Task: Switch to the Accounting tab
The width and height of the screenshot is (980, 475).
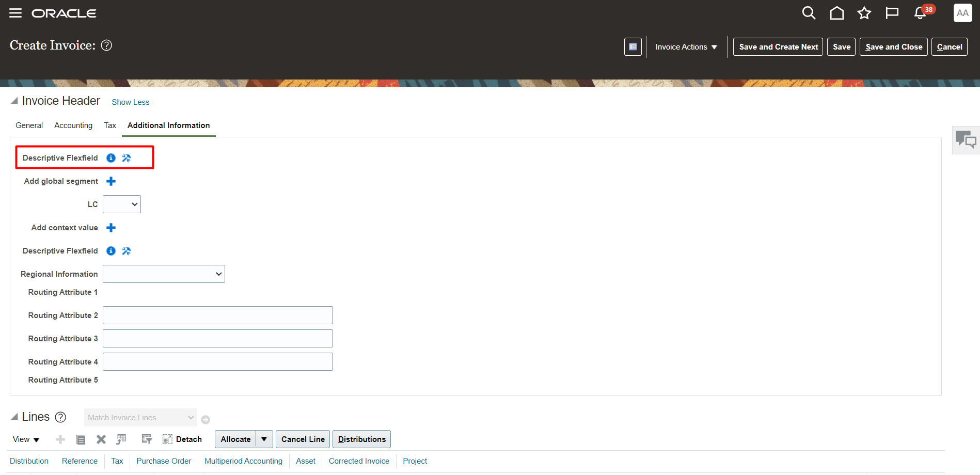Action: (73, 125)
